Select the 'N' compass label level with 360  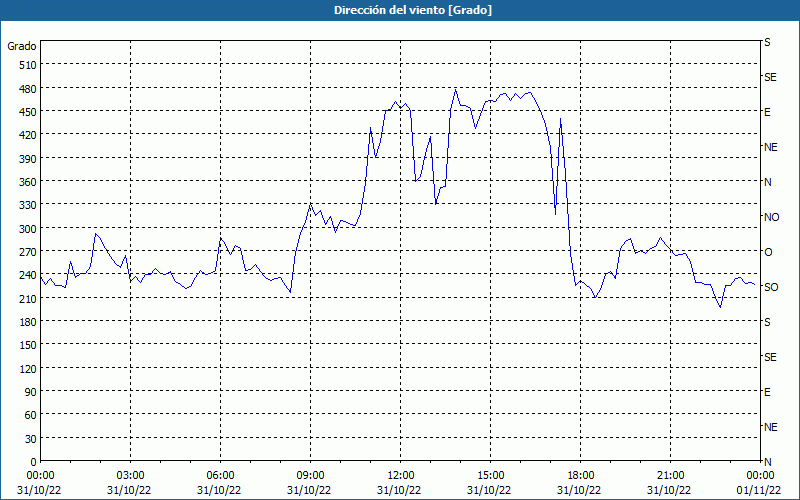(768, 182)
